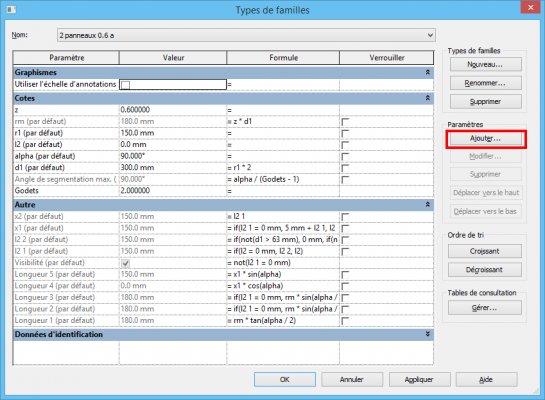Select the l2 value 0.0 mm field
The width and height of the screenshot is (545, 400).
173,145
